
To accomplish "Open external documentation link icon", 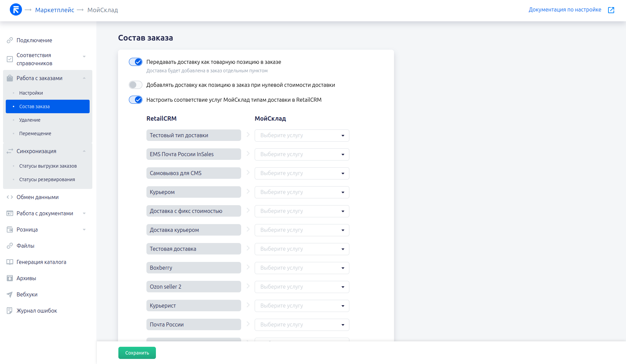I will [611, 10].
